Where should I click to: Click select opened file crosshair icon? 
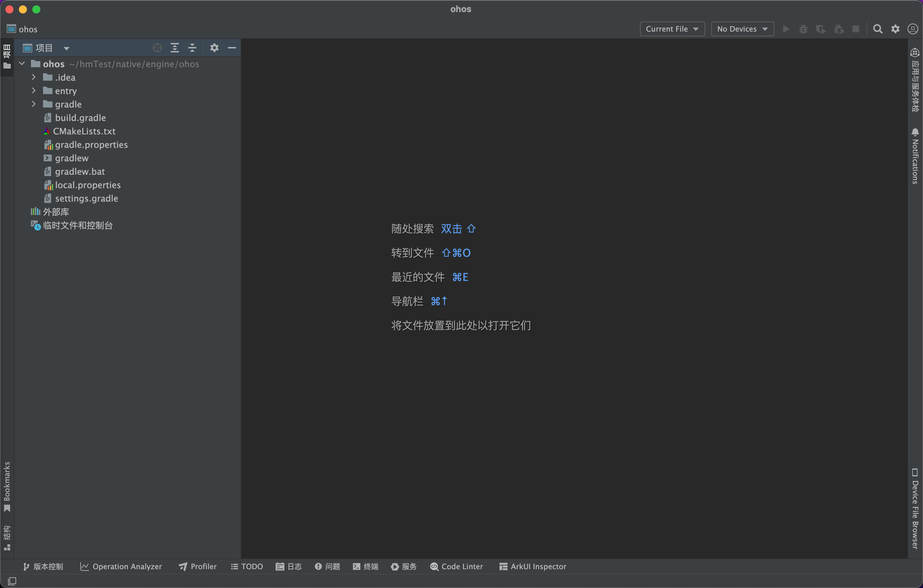tap(157, 48)
